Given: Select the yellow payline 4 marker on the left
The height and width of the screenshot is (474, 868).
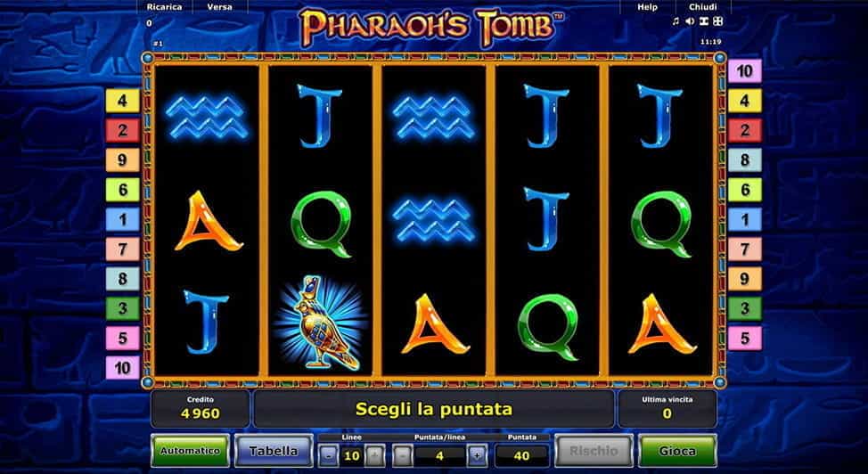Looking at the screenshot, I should (122, 102).
